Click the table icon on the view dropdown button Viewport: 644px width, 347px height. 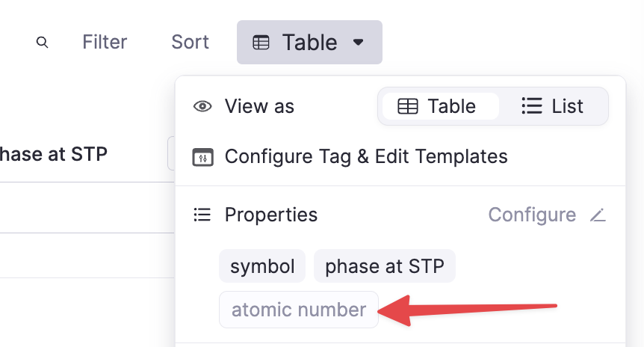coord(261,43)
